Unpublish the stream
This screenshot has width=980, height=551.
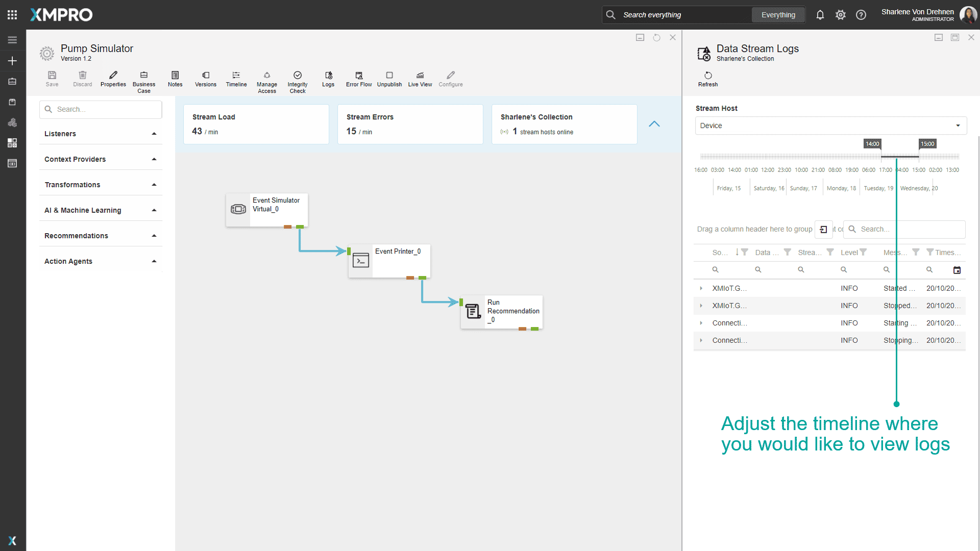click(389, 79)
